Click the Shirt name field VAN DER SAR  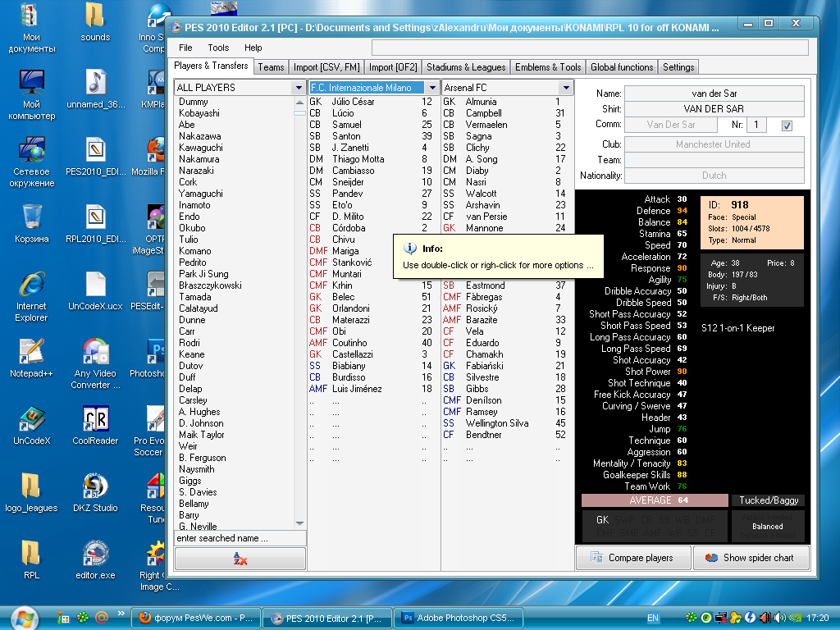tap(714, 109)
